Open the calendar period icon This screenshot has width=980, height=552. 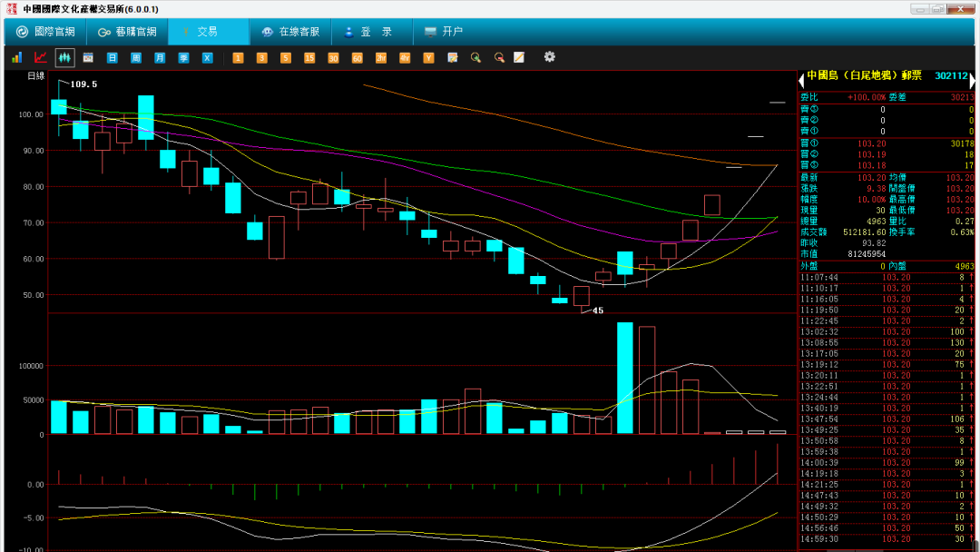[88, 57]
